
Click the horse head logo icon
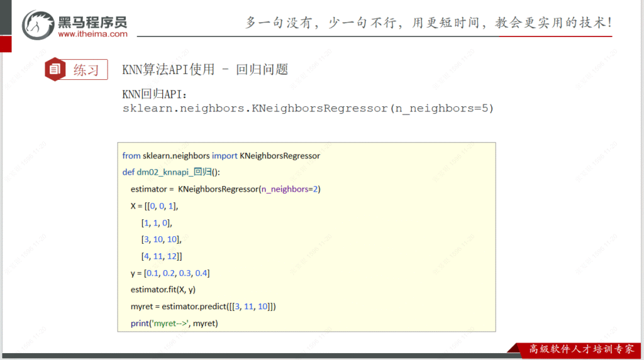(38, 25)
